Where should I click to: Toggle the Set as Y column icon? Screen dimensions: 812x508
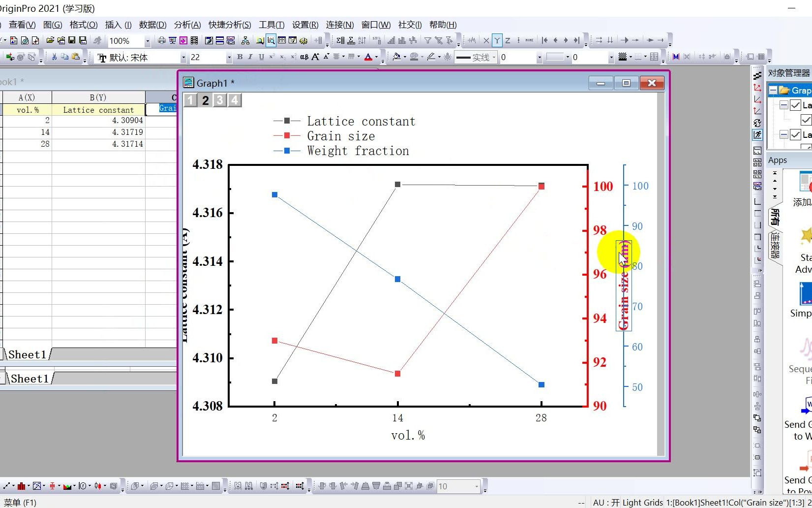pyautogui.click(x=497, y=40)
